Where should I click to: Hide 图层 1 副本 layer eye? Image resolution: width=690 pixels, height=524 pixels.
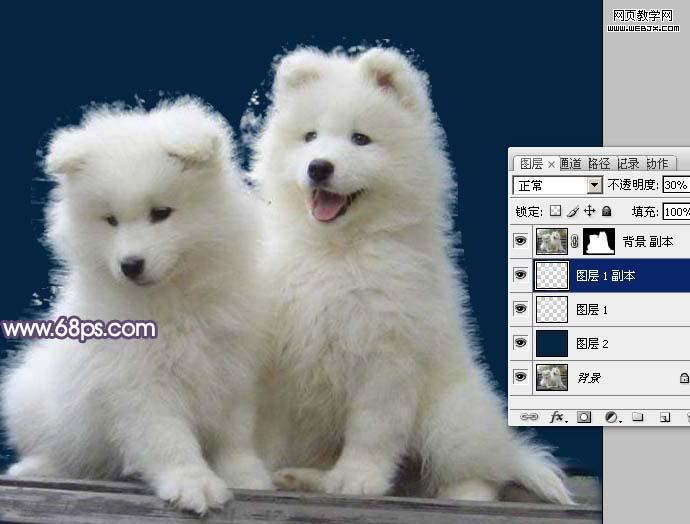pos(521,275)
